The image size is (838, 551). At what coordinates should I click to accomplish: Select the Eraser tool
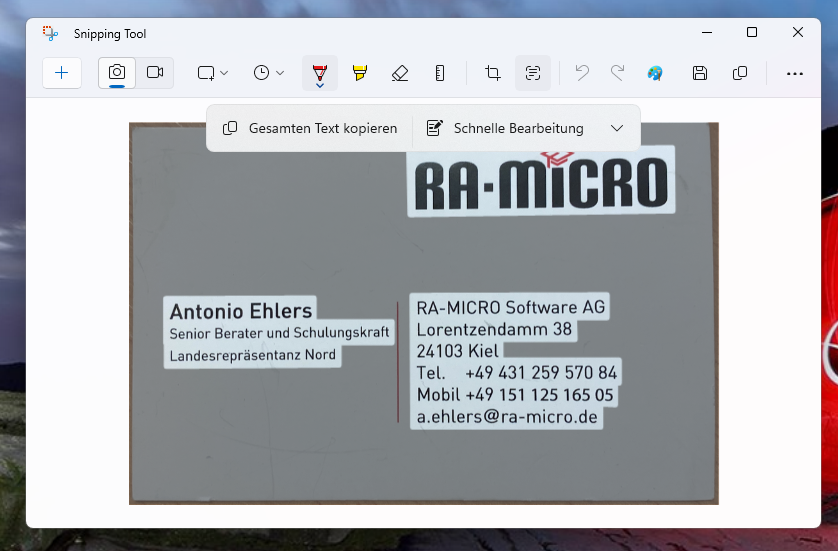(400, 73)
